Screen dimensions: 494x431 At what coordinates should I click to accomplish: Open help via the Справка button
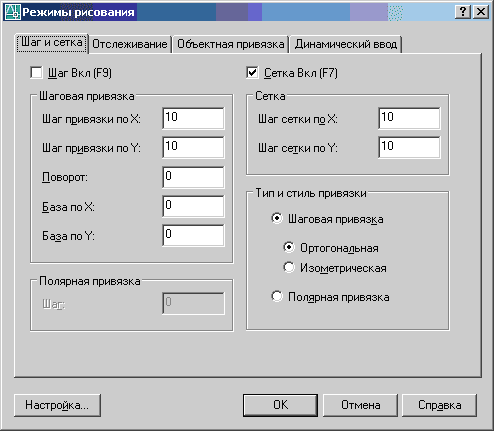click(440, 405)
